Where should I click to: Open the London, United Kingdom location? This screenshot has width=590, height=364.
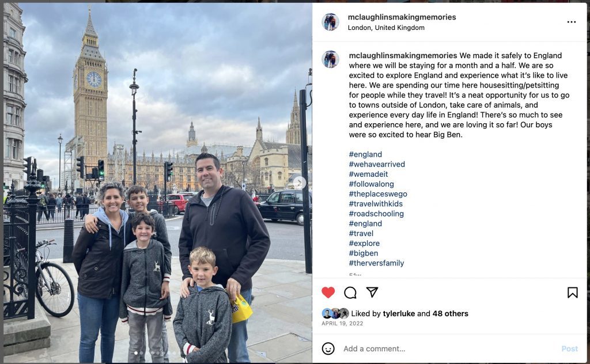tap(386, 28)
